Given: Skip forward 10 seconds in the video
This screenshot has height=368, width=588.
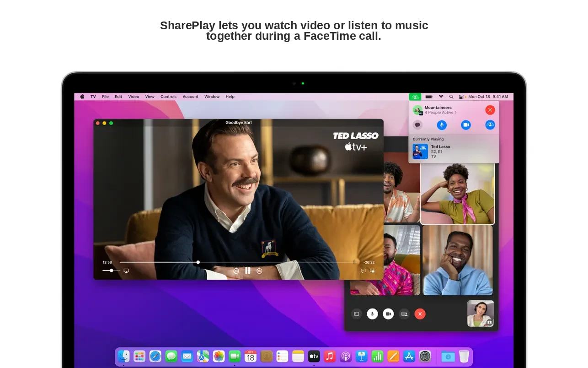Looking at the screenshot, I should pos(259,271).
